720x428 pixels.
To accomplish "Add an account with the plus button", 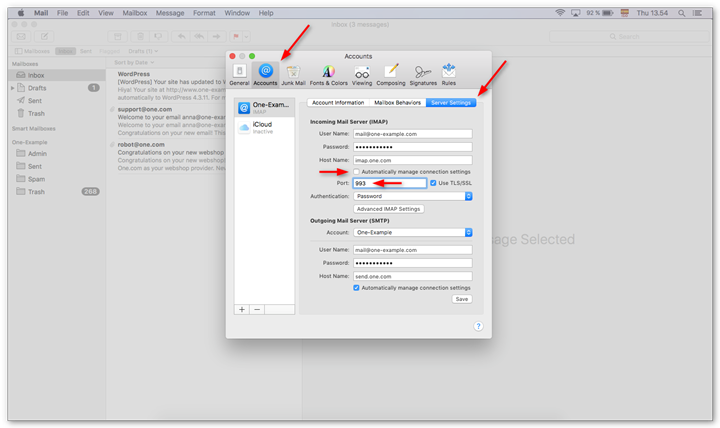I will pyautogui.click(x=242, y=310).
